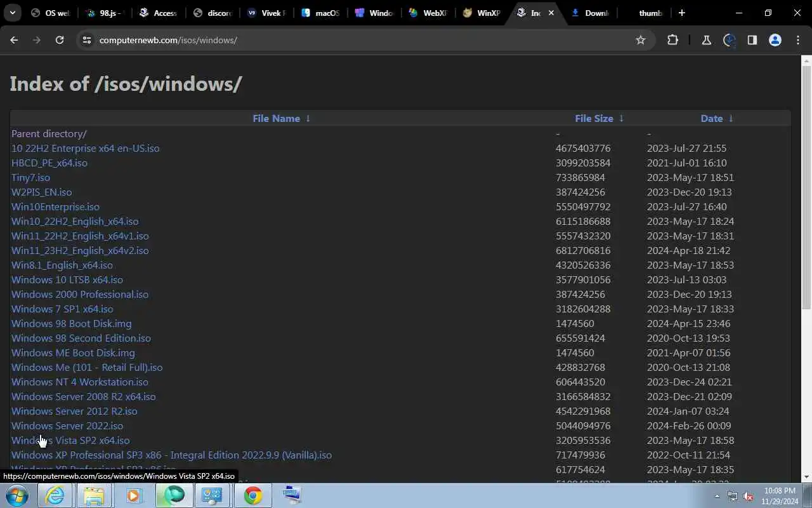Image resolution: width=812 pixels, height=508 pixels.
Task: Open Control Panel taskbar icon
Action: click(x=213, y=495)
